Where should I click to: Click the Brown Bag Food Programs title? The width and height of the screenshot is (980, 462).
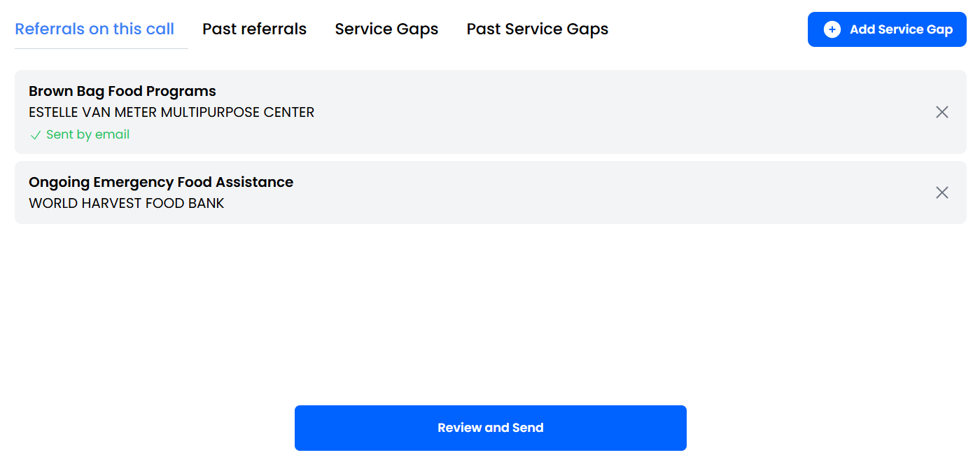[x=122, y=91]
